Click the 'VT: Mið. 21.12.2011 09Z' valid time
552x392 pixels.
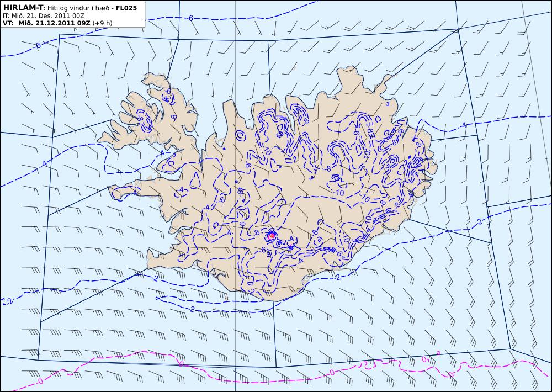(46, 23)
